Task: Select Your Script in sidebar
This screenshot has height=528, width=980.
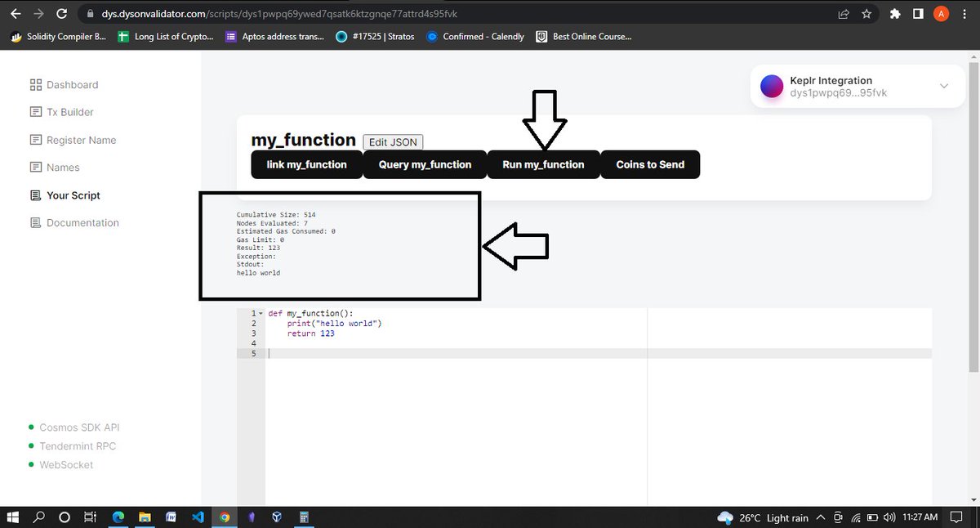Action: 65,195
